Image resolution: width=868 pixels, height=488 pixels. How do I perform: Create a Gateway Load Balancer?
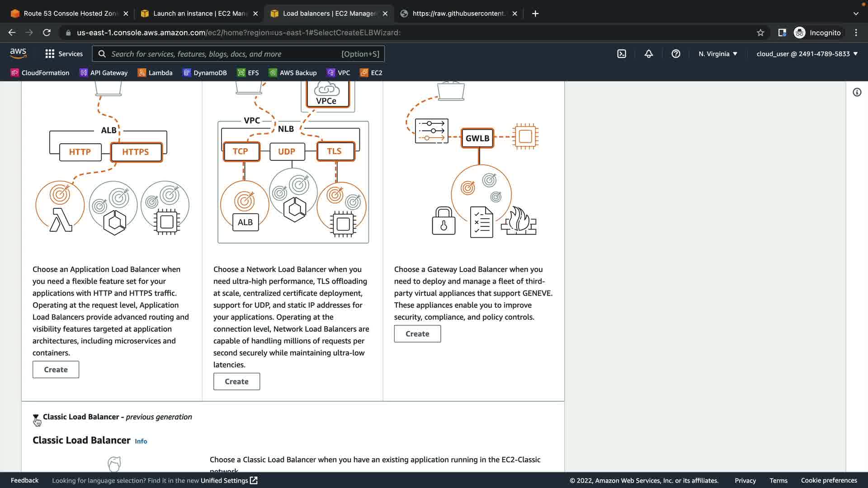417,334
